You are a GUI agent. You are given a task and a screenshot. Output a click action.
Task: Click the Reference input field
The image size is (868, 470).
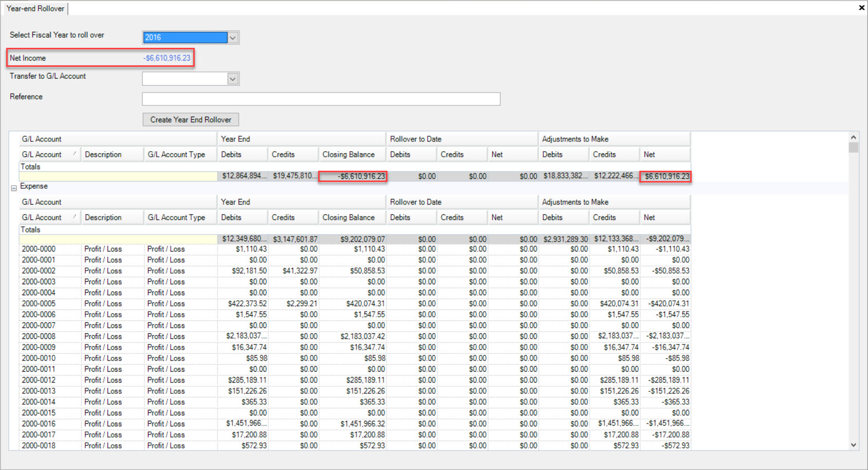(x=321, y=99)
